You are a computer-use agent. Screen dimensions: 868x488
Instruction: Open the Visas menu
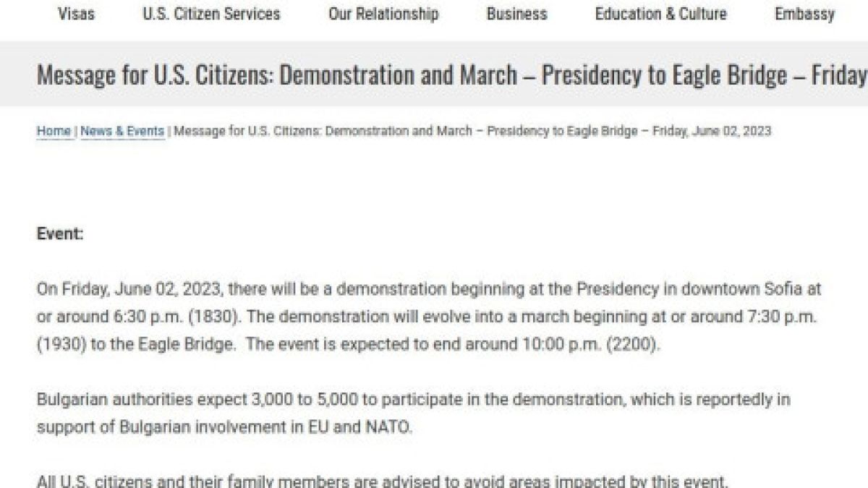76,14
